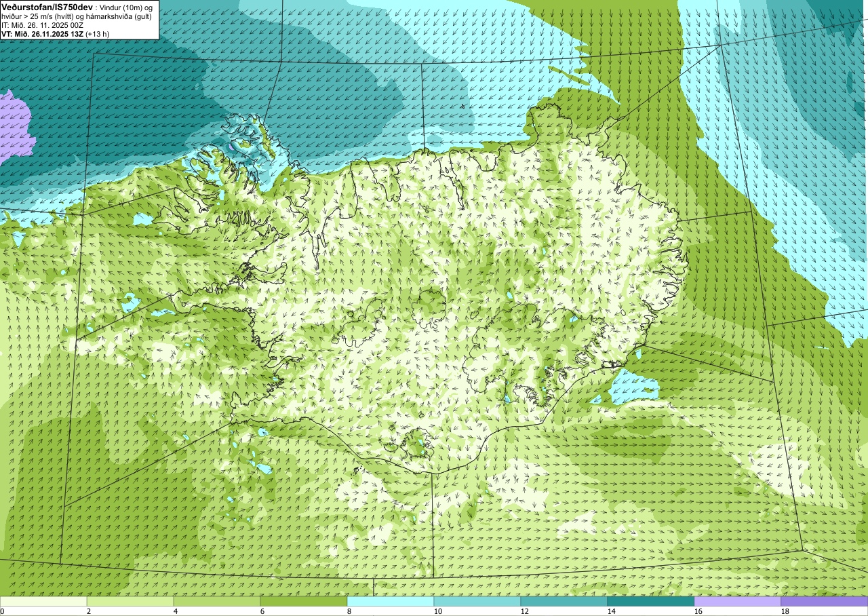Click the '(+13 h)' forecast offset text
Viewport: 868px width, 616px height.
coord(98,33)
